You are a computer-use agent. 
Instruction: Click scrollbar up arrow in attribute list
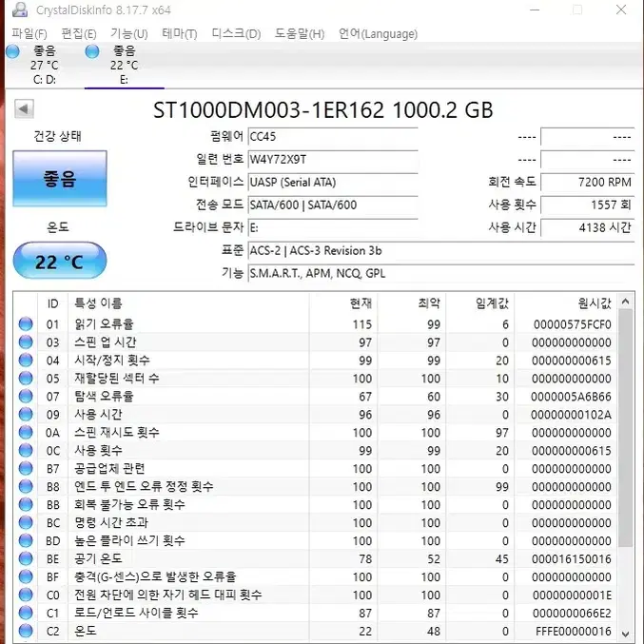[x=626, y=302]
